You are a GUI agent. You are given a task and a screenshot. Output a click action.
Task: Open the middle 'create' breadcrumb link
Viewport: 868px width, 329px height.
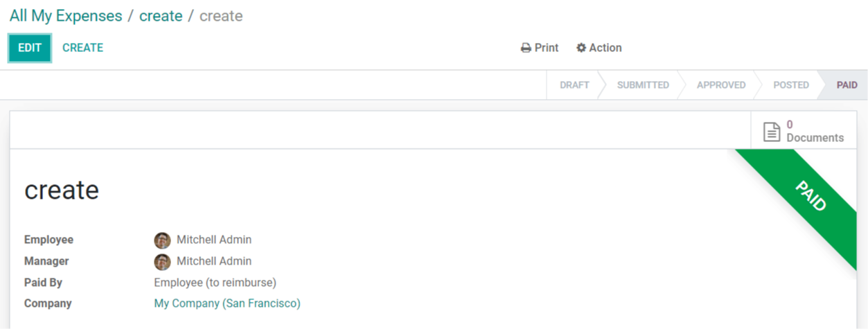[x=161, y=16]
